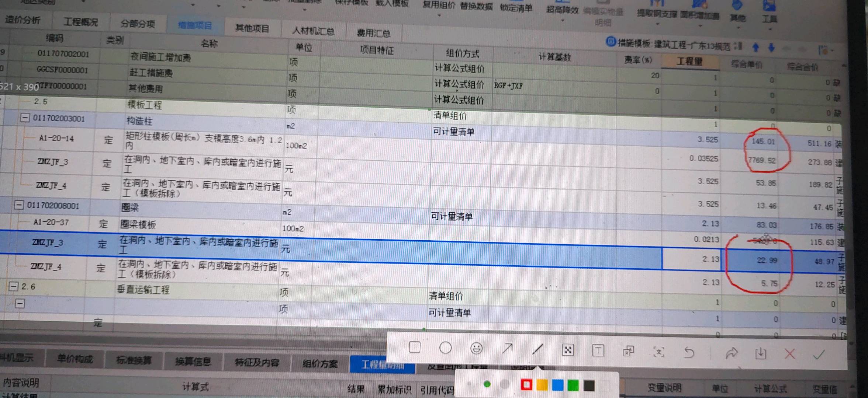Image resolution: width=868 pixels, height=398 pixels.
Task: Switch to the 工程概况 tab
Action: click(80, 22)
